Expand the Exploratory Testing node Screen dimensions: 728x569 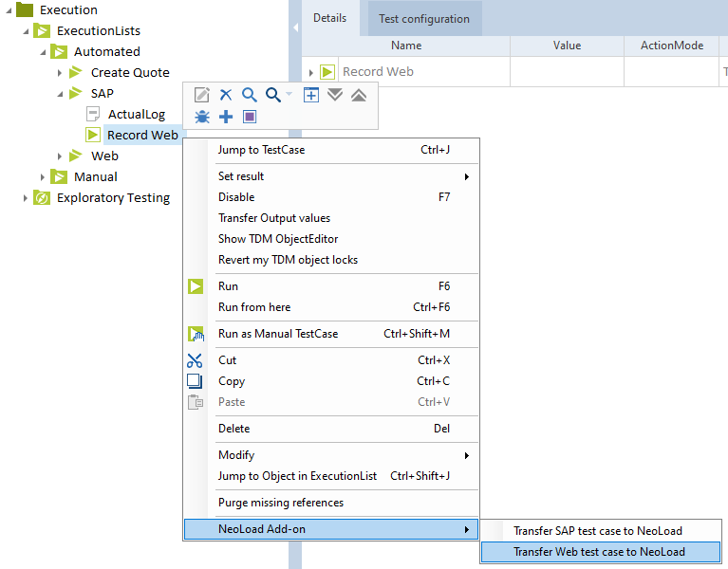(x=25, y=198)
